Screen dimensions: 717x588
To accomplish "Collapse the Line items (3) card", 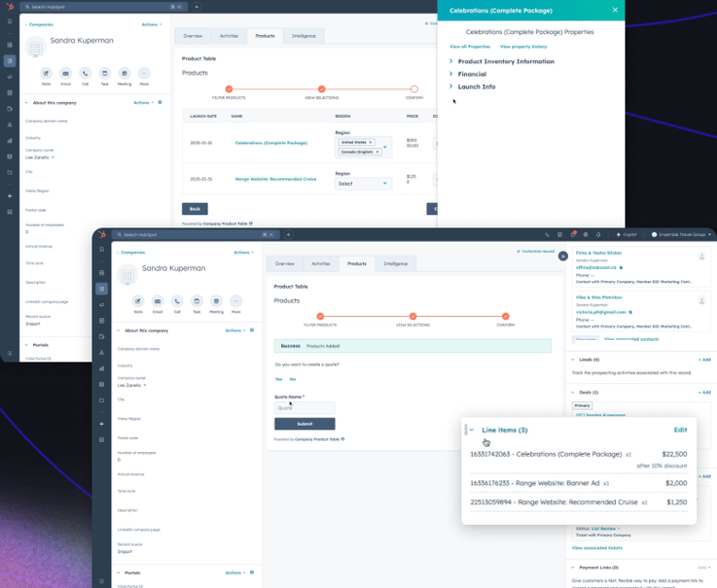I will click(x=472, y=430).
